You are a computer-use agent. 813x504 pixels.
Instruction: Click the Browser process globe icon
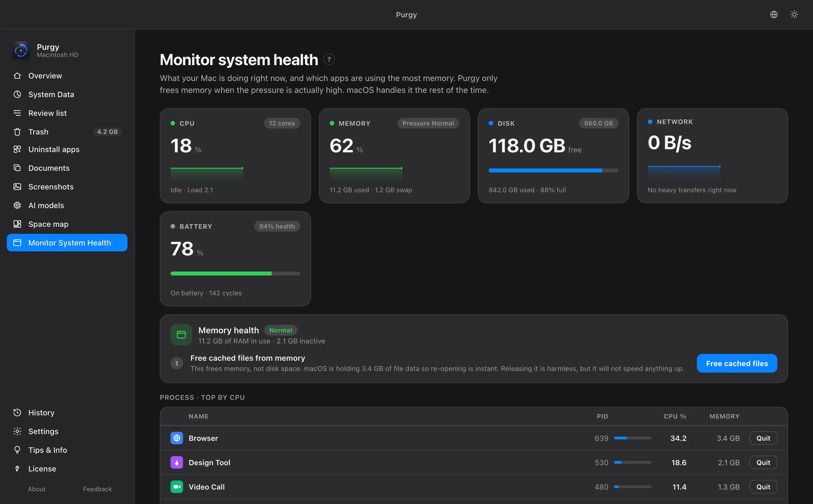click(x=177, y=438)
